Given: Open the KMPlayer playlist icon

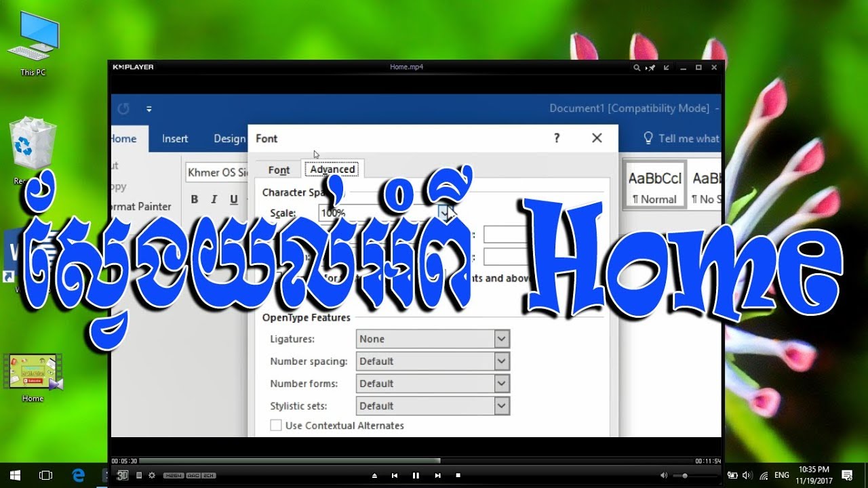Looking at the screenshot, I should (139, 476).
